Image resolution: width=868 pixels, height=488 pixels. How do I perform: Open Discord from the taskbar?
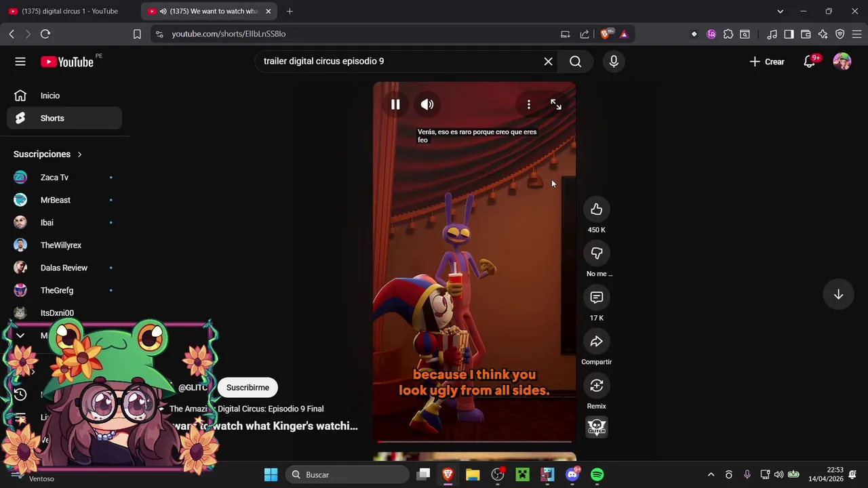[x=572, y=474]
